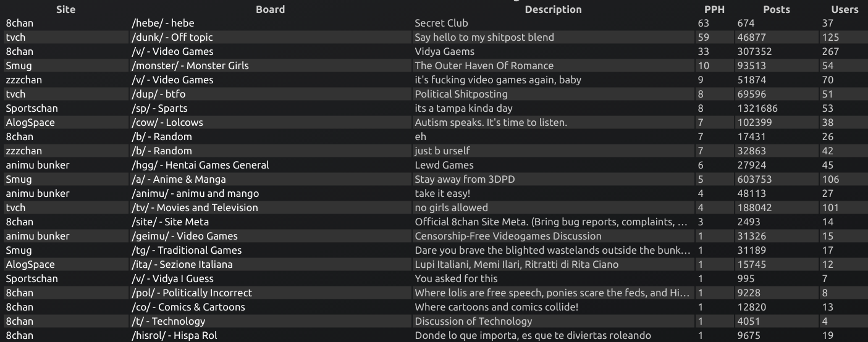Click the Board column header

pyautogui.click(x=270, y=9)
